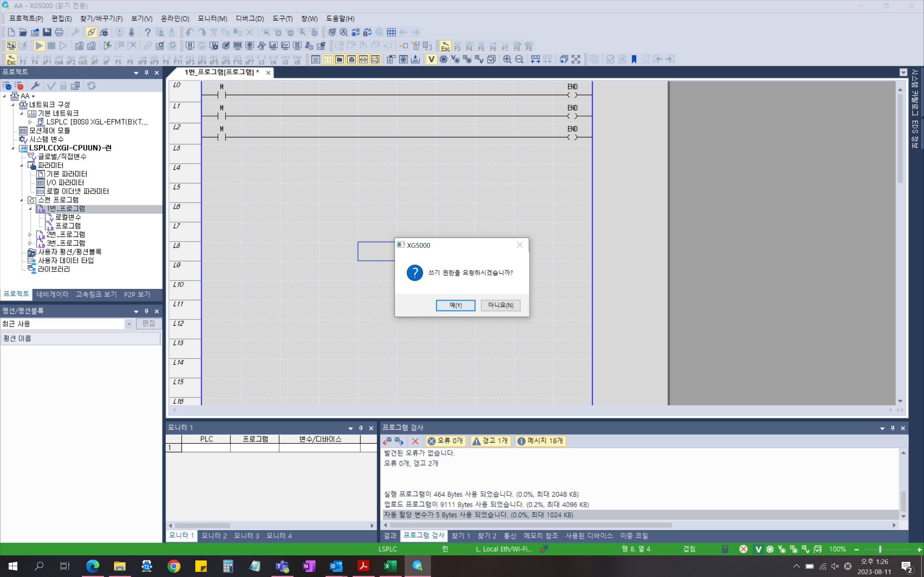The image size is (924, 577).
Task: Toggle the V variable display mode
Action: pos(431,59)
